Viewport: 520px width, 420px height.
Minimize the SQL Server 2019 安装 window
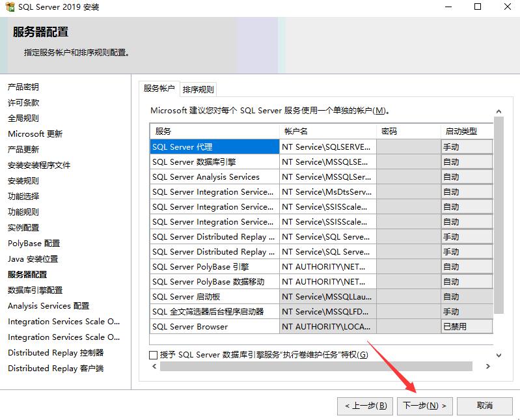448,7
